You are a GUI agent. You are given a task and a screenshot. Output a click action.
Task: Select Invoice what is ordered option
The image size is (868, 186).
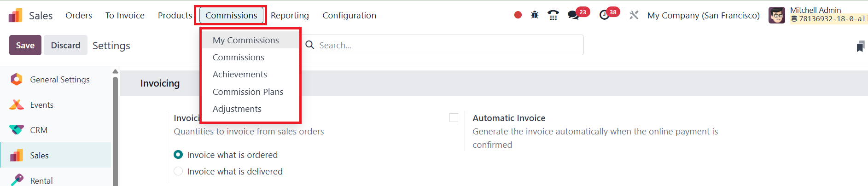click(x=178, y=155)
